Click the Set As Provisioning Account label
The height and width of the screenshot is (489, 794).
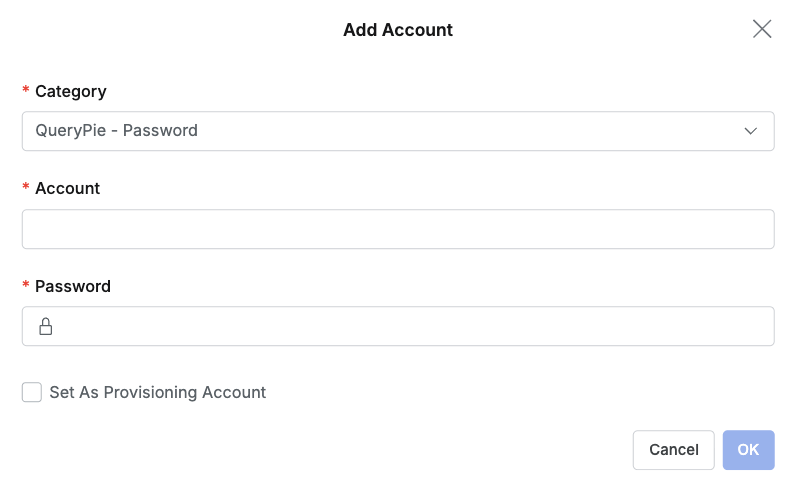point(157,392)
